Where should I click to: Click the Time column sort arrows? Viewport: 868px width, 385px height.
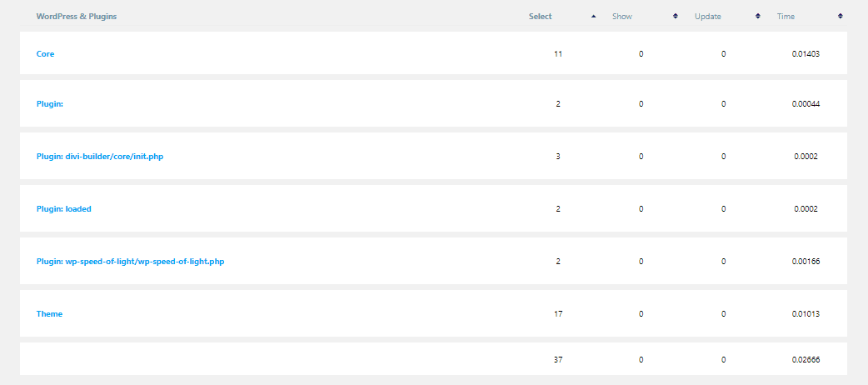click(841, 17)
